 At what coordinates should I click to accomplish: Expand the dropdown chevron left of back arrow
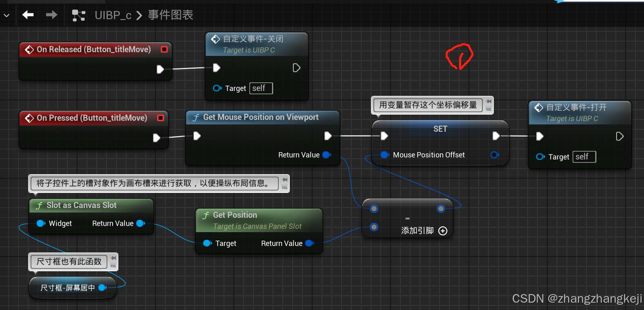coord(7,15)
